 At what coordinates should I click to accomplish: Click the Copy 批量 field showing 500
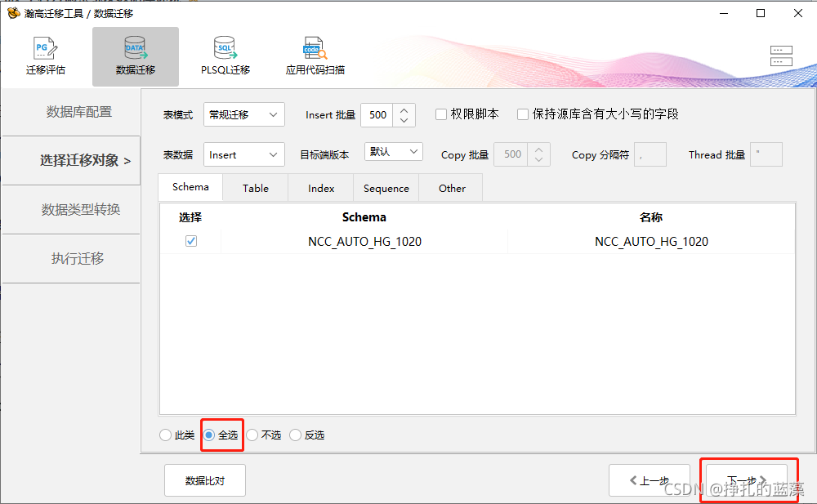click(511, 154)
